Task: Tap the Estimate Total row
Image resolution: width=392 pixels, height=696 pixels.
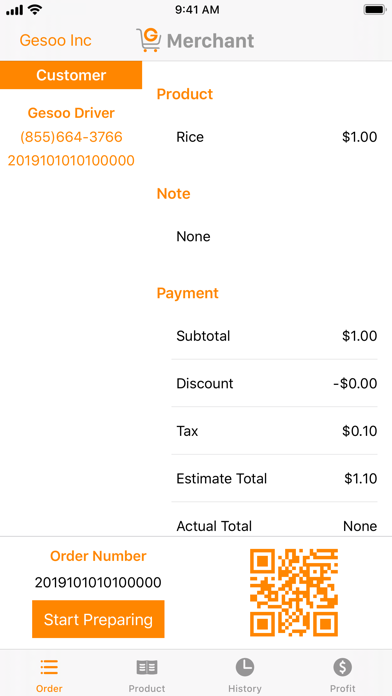Action: click(274, 478)
